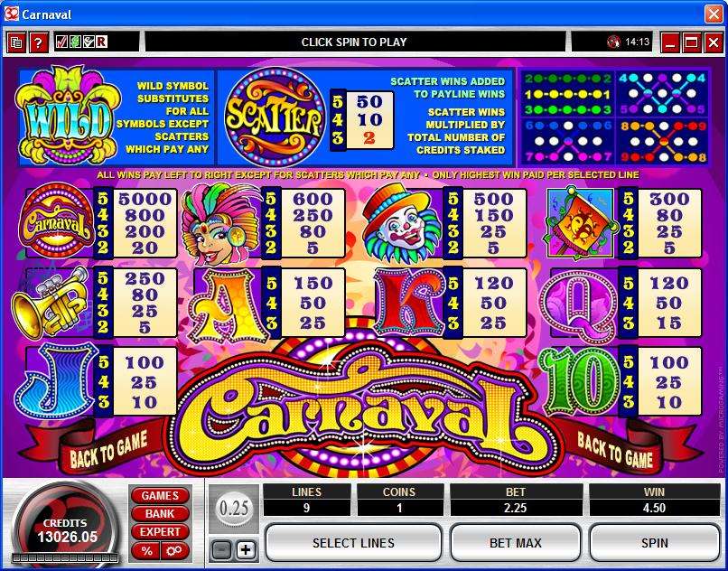The image size is (728, 571).
Task: Switch to Expert mode
Action: tap(160, 532)
